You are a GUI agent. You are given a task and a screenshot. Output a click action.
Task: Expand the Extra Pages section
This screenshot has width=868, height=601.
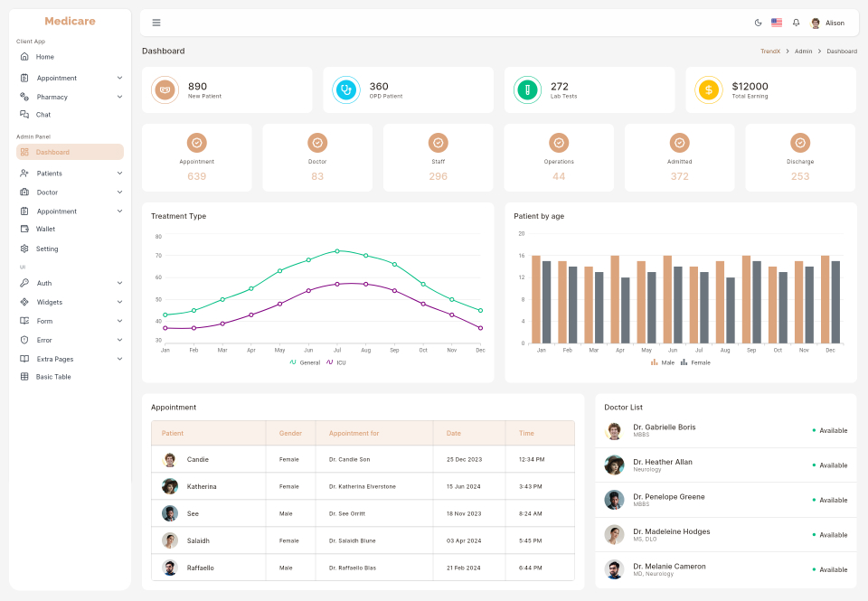pos(119,359)
